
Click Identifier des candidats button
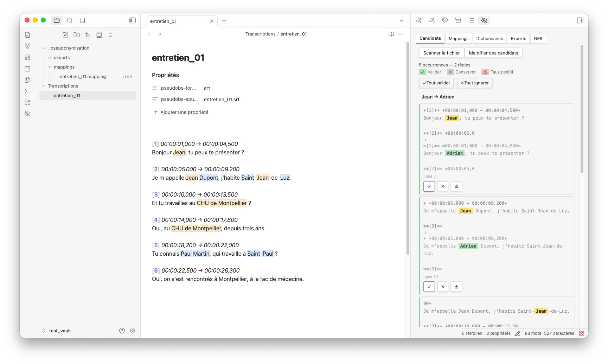(493, 53)
